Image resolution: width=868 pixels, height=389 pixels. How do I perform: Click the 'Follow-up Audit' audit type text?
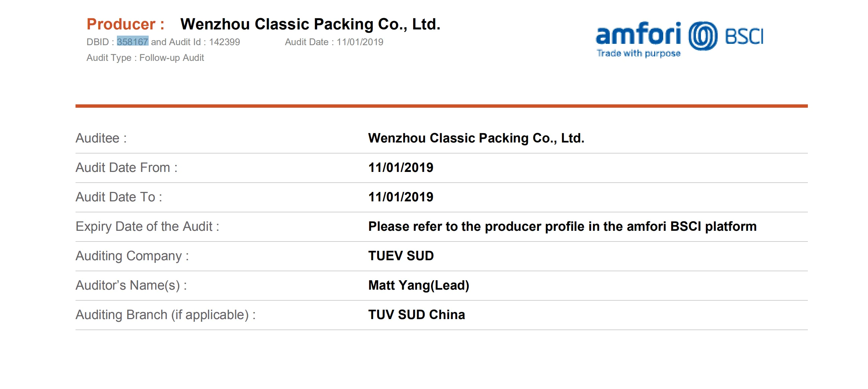171,58
